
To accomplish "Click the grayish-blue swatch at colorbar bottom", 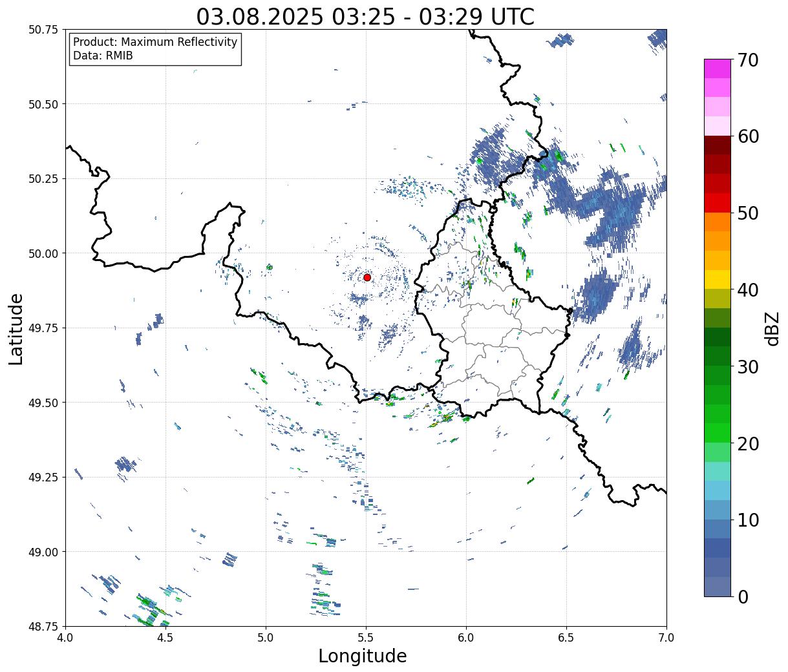I will pyautogui.click(x=718, y=587).
